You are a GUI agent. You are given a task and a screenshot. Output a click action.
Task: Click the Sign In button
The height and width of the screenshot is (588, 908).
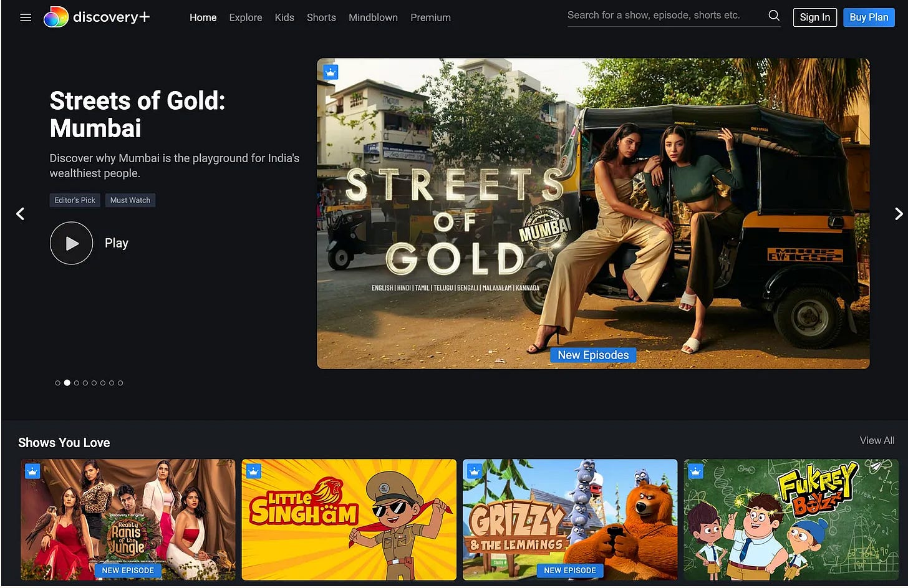pyautogui.click(x=815, y=17)
